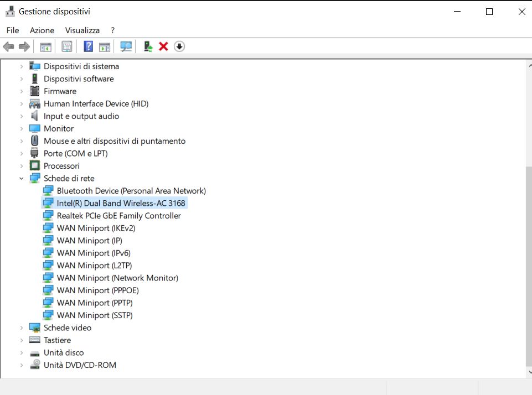Expand the Unità DVD/CD-ROM node
This screenshot has width=532, height=395.
pyautogui.click(x=22, y=365)
